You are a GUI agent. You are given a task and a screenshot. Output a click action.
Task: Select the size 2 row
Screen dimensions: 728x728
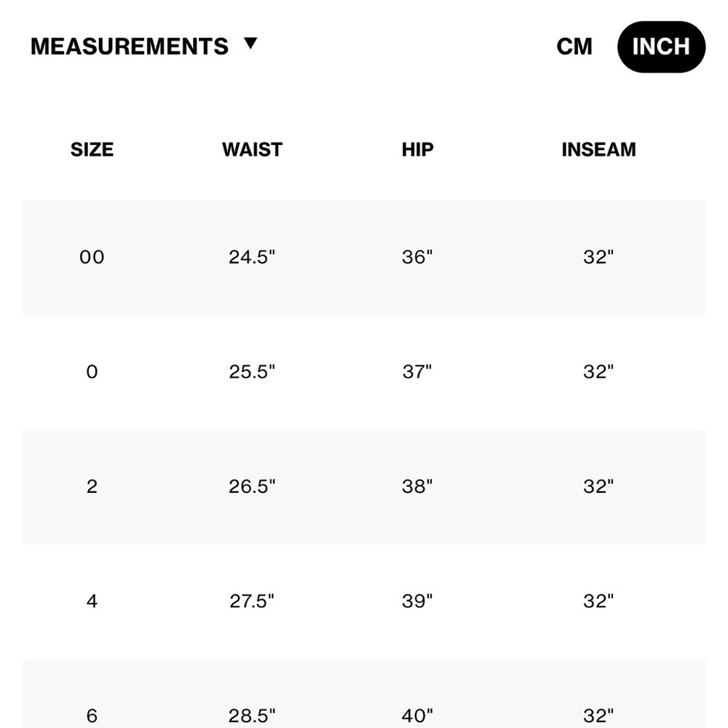click(x=364, y=487)
